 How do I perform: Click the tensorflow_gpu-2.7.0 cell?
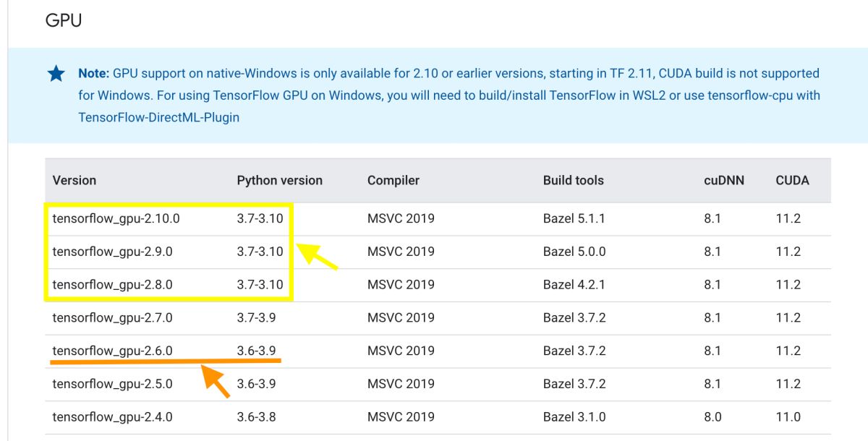pyautogui.click(x=113, y=317)
